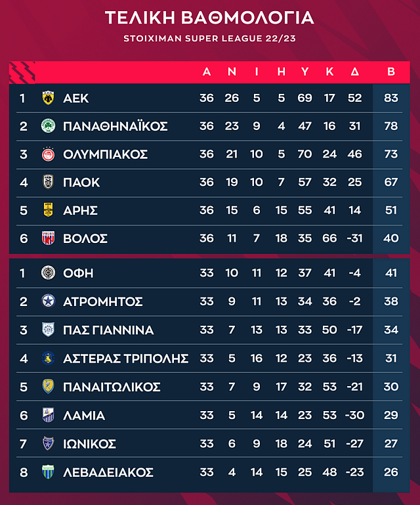Click the Olympiacos red crest icon

click(x=48, y=154)
